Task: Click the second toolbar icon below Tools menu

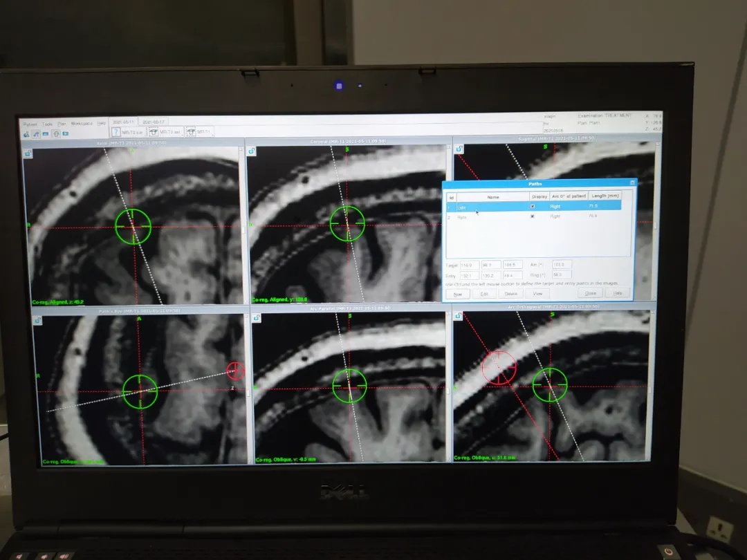Action: [x=36, y=134]
